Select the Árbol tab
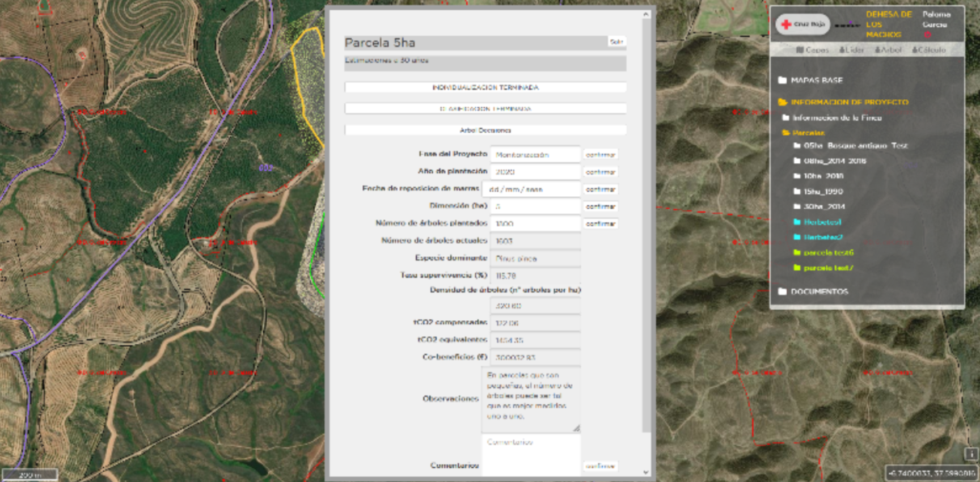The image size is (980, 482). (x=888, y=50)
